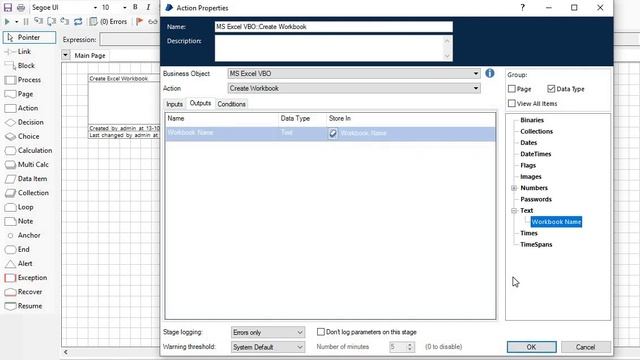Click the Number of minutes spinner
The height and width of the screenshot is (360, 640).
[x=402, y=347]
